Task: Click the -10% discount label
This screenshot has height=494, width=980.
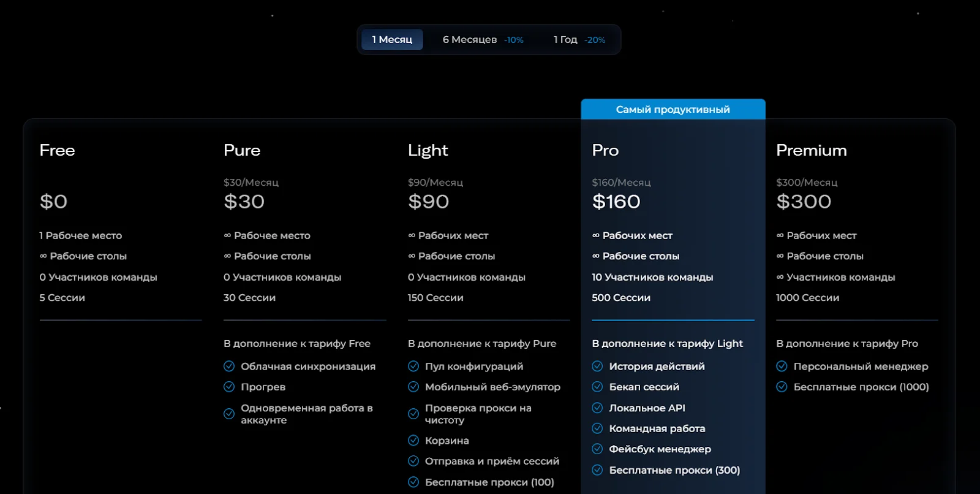Action: pos(514,40)
